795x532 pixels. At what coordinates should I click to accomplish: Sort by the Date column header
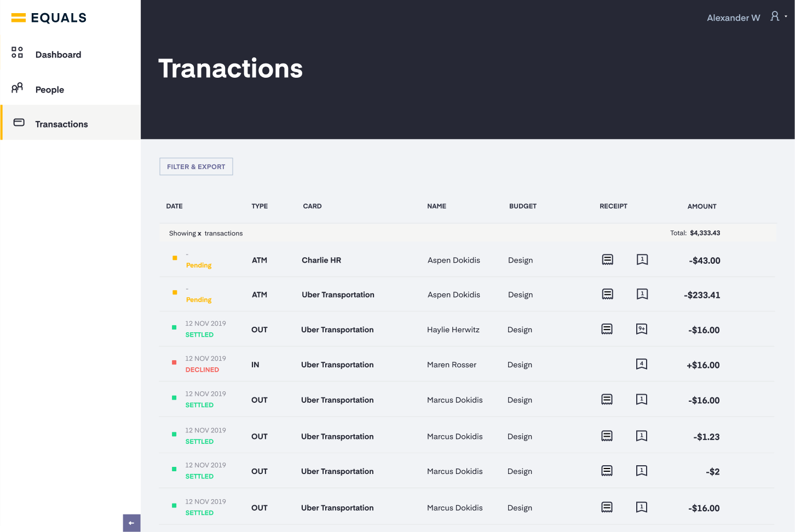[174, 206]
